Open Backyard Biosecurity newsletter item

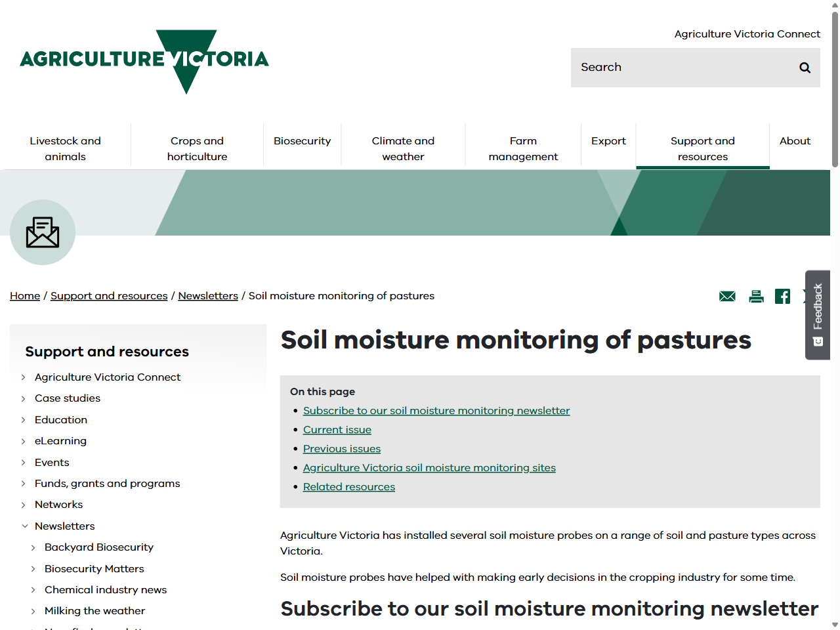click(99, 547)
